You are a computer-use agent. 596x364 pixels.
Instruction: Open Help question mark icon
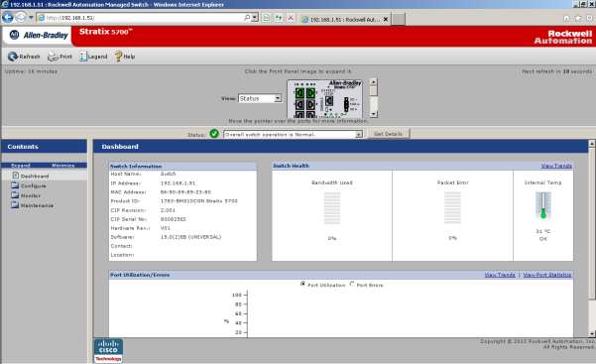click(118, 57)
